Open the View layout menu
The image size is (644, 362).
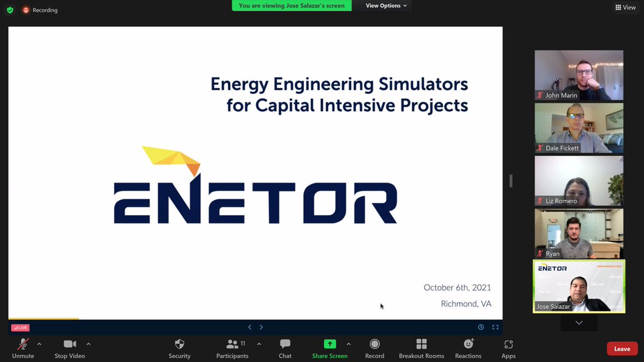coord(625,8)
